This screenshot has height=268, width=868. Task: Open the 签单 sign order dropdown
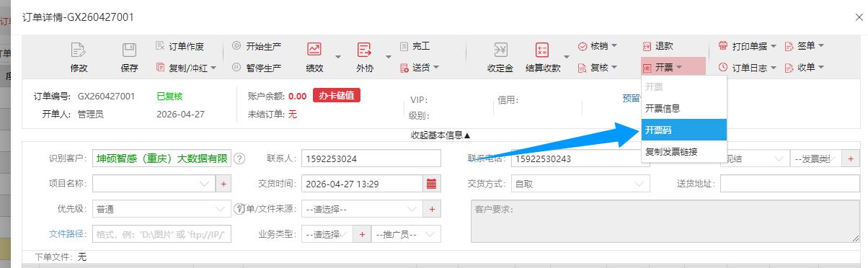pos(804,46)
